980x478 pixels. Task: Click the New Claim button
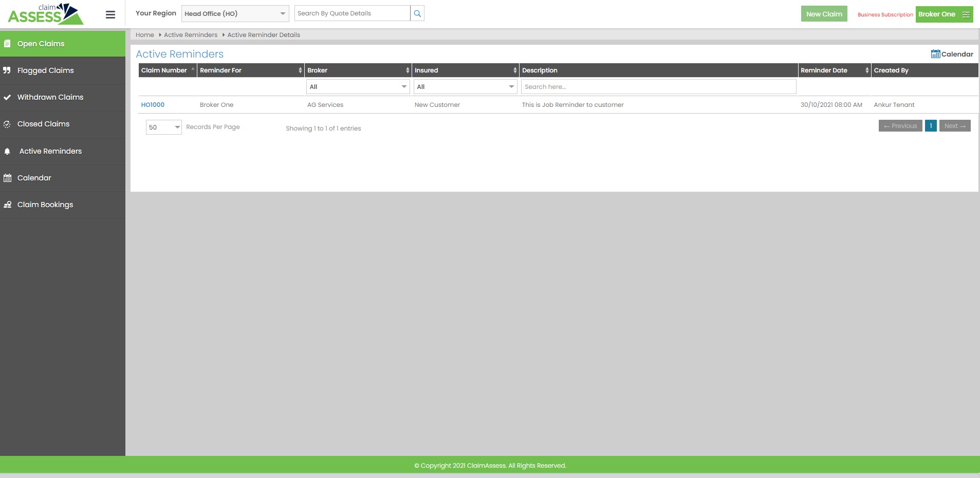pyautogui.click(x=824, y=14)
